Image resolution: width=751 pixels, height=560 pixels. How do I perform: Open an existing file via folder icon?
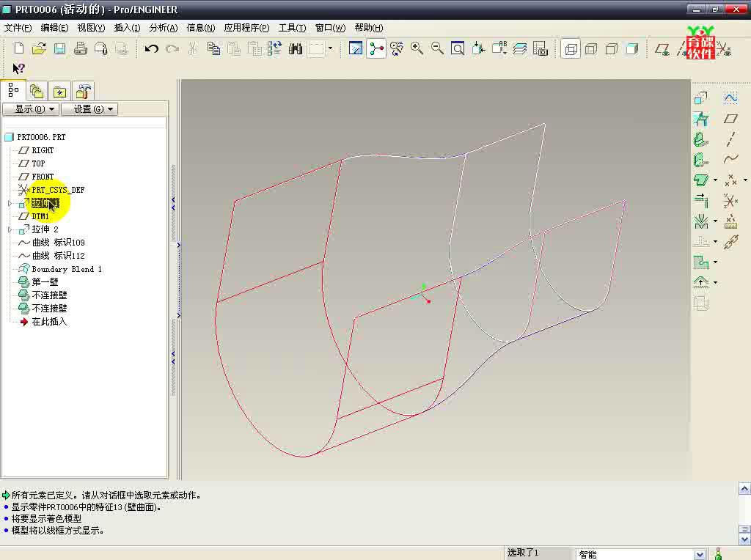click(x=40, y=48)
